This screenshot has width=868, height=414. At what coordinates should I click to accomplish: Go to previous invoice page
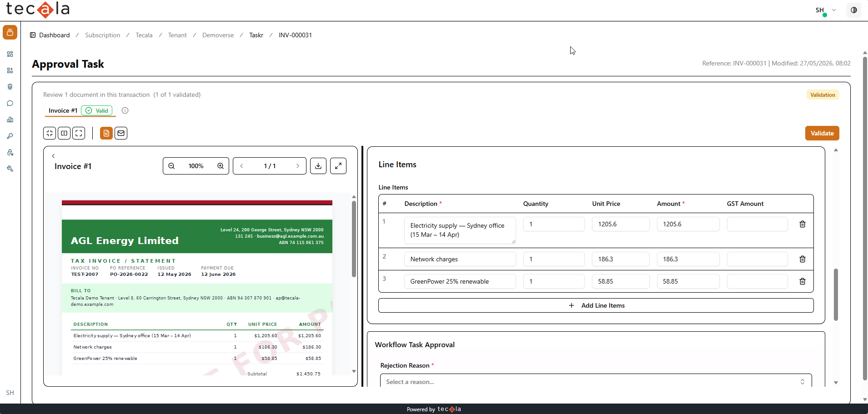coord(241,166)
